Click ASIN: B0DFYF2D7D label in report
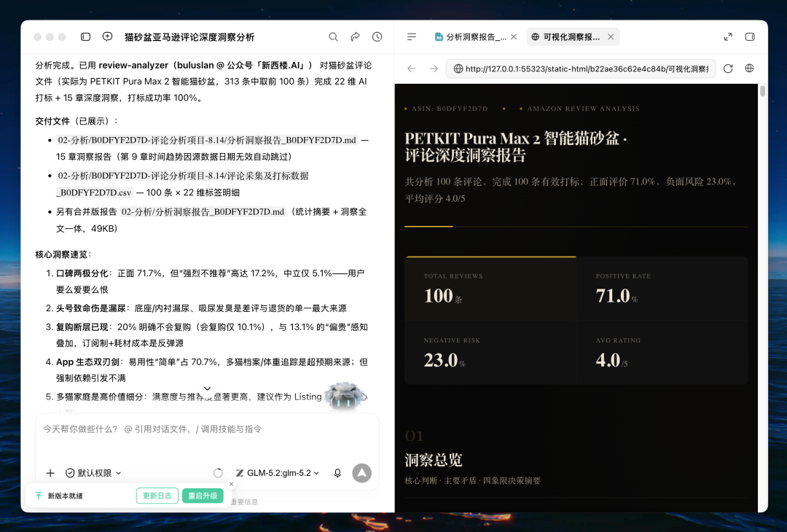787x532 pixels. [449, 109]
